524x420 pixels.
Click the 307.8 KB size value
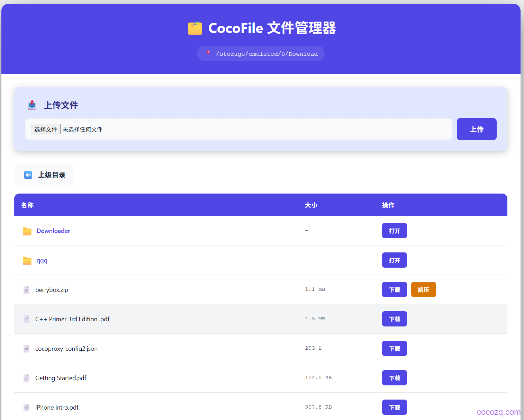click(318, 407)
